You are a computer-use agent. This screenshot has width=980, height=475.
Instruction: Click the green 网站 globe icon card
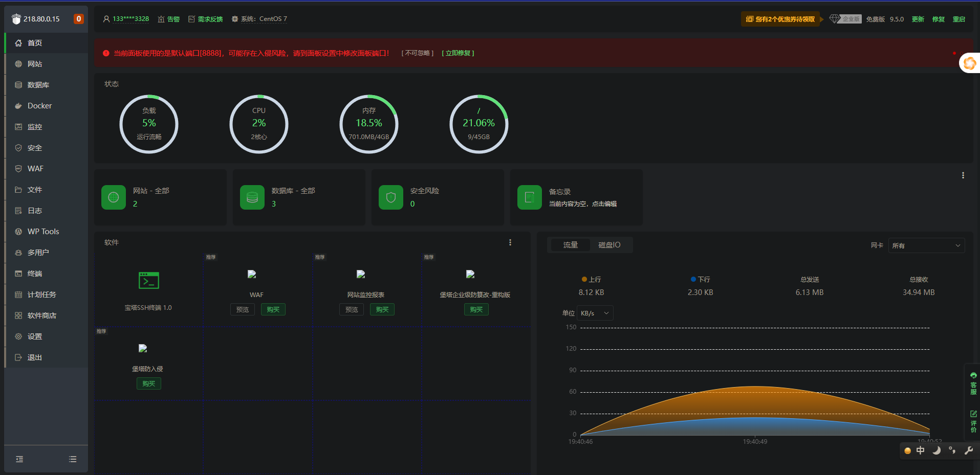[x=114, y=197]
